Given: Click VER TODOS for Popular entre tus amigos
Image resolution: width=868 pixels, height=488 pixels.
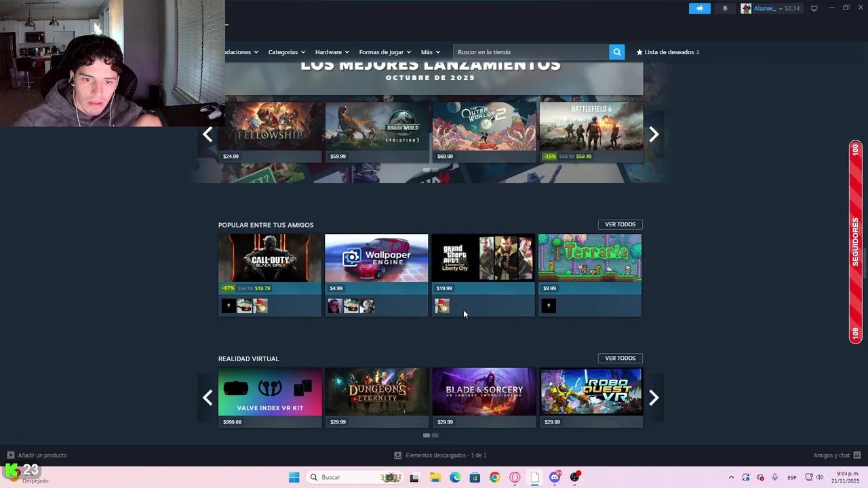Looking at the screenshot, I should coord(620,224).
